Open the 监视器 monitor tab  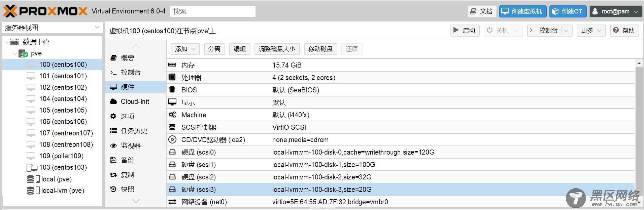136,145
